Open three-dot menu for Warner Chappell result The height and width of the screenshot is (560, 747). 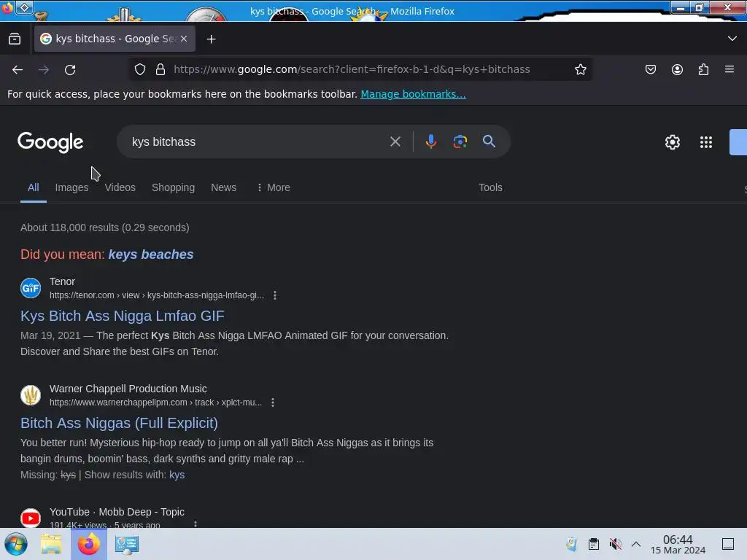(x=273, y=402)
